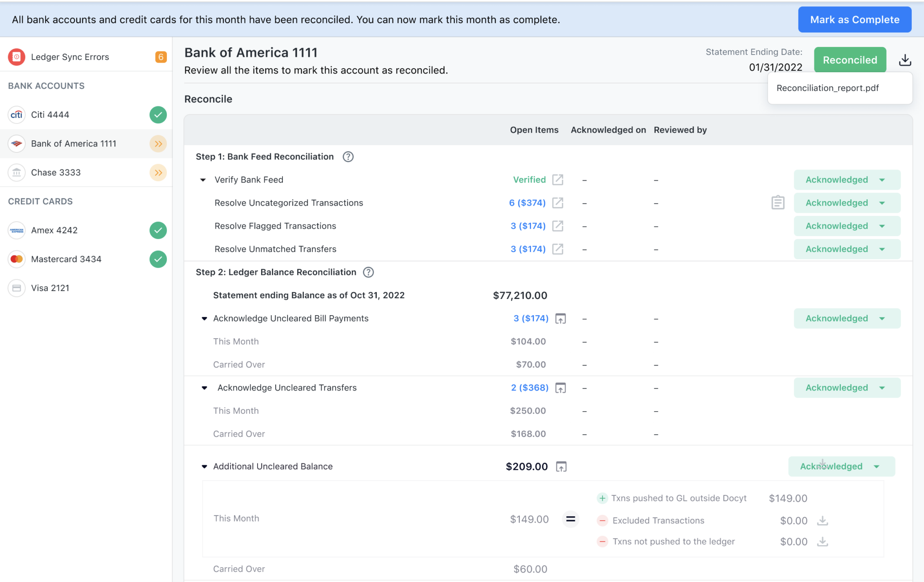924x582 pixels.
Task: Select Mastercard 3434 credit card
Action: (x=86, y=259)
